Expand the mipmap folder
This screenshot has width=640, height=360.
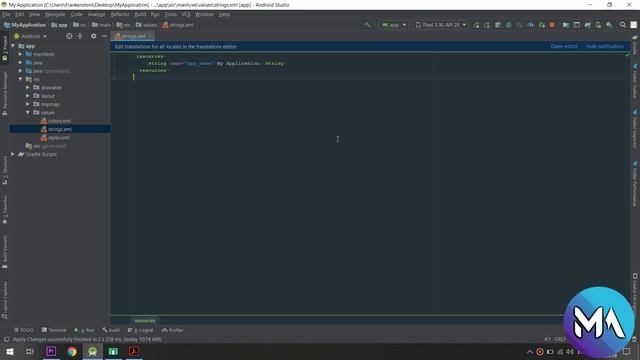28,104
